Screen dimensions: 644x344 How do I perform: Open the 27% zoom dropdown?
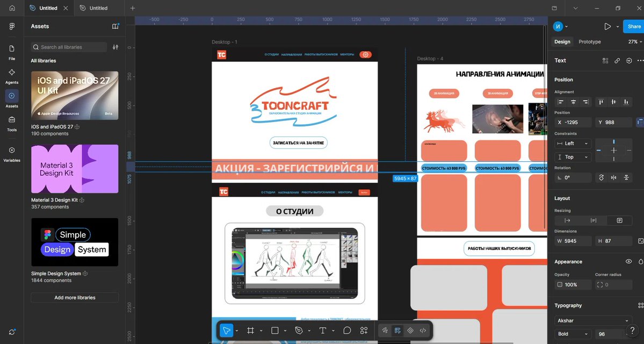[x=635, y=42]
